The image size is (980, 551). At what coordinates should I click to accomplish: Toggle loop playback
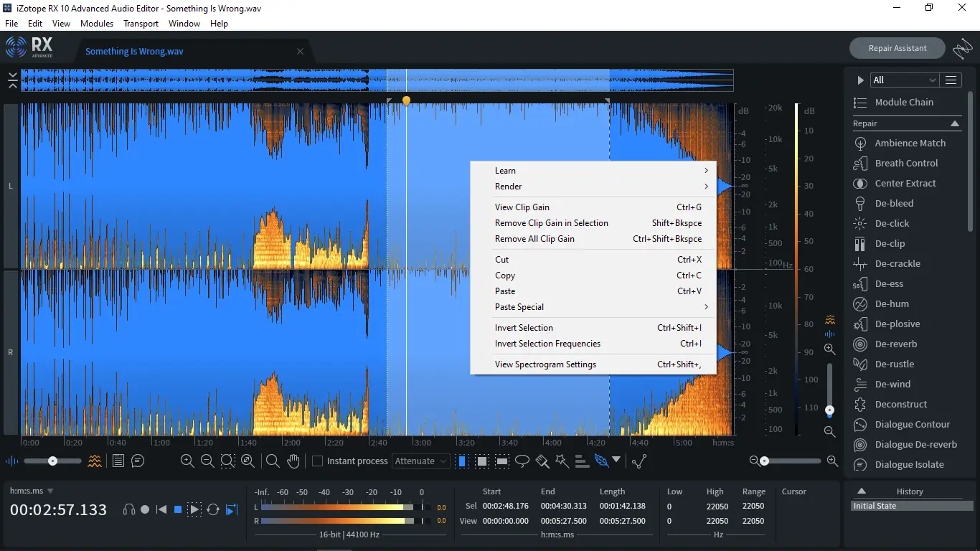213,509
